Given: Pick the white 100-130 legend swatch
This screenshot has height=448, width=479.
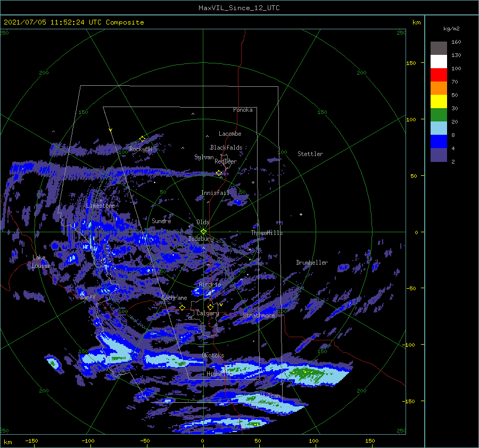Looking at the screenshot, I should (x=439, y=61).
